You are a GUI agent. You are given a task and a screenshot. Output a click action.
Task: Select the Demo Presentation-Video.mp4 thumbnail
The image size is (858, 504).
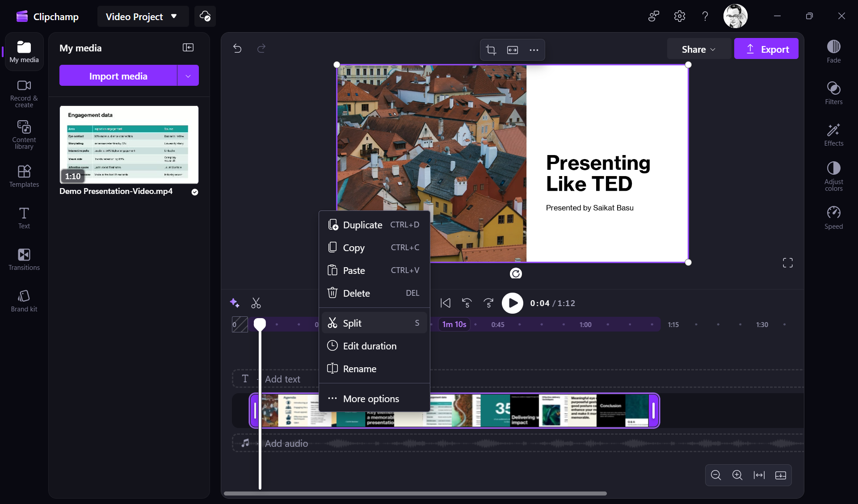(x=129, y=145)
